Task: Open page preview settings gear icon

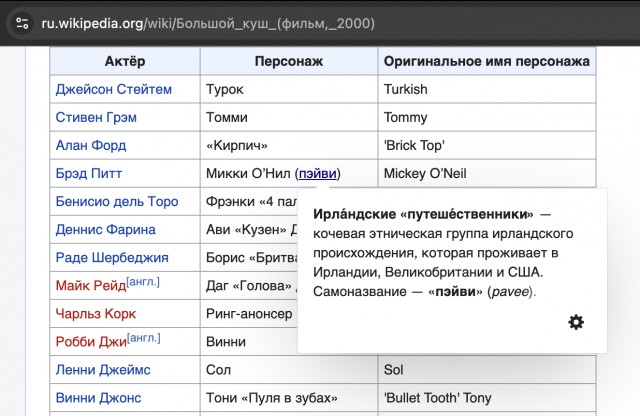Action: click(576, 322)
